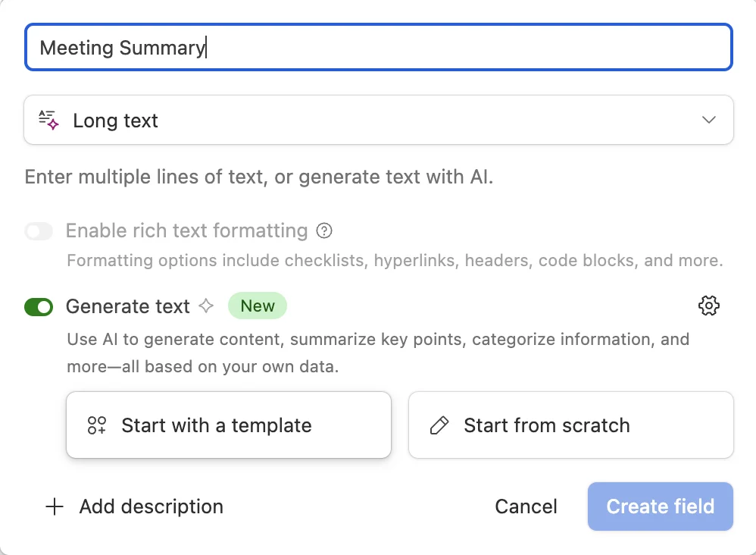
Task: Select Start from scratch option
Action: tap(570, 425)
